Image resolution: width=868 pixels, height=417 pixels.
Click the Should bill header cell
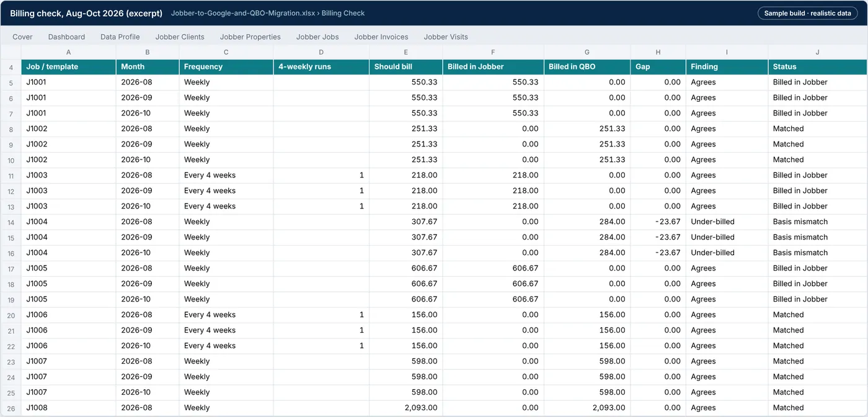tap(405, 66)
